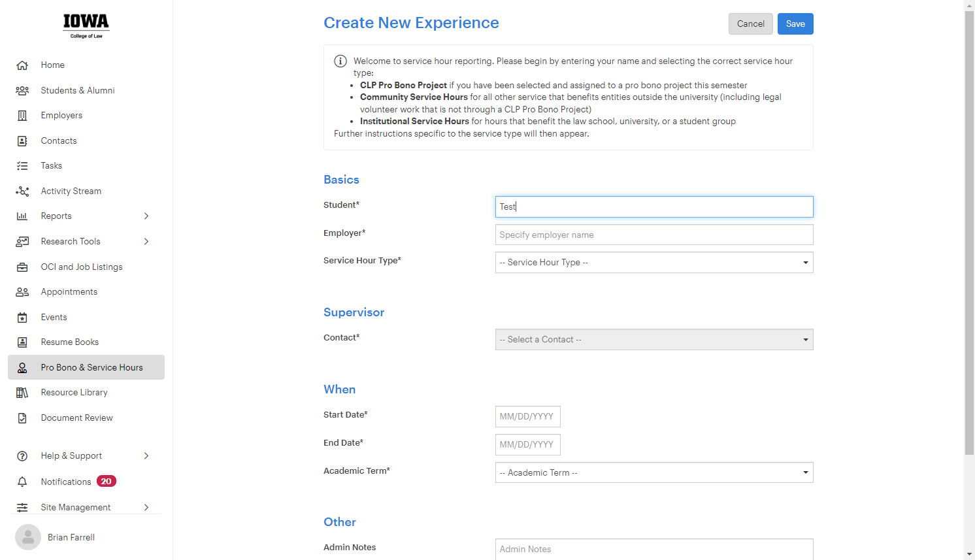Image resolution: width=975 pixels, height=560 pixels.
Task: Expand the Reports submenu chevron
Action: tap(146, 216)
